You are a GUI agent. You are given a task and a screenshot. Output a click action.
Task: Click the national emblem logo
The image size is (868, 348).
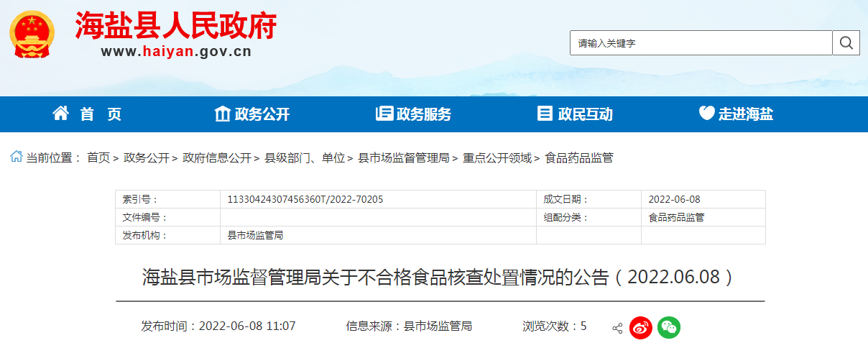(x=30, y=33)
